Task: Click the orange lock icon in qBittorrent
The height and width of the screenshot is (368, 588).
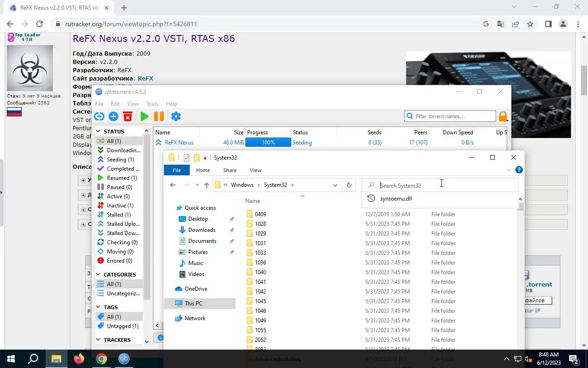Action: pyautogui.click(x=503, y=116)
